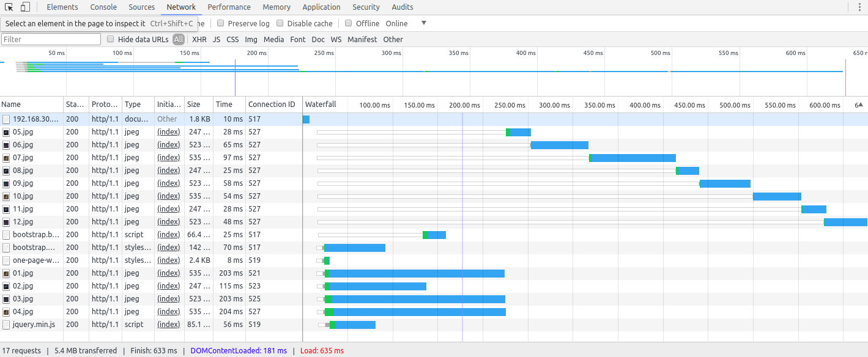Sort by the Time column header
This screenshot has height=357, width=868.
(x=229, y=105)
